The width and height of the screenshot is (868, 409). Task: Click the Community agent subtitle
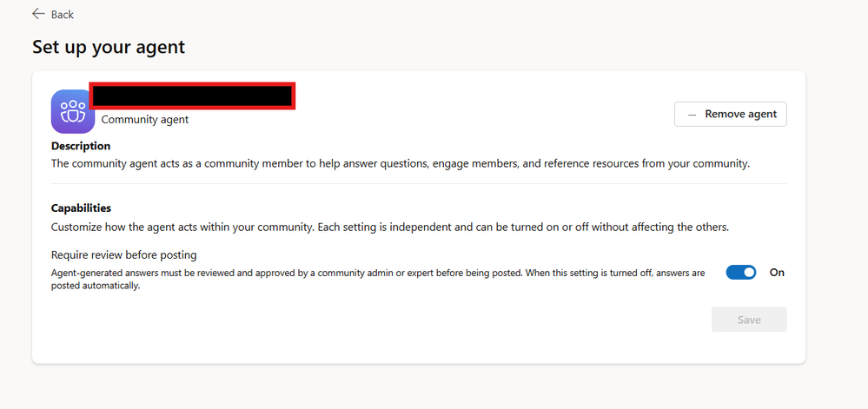click(145, 120)
